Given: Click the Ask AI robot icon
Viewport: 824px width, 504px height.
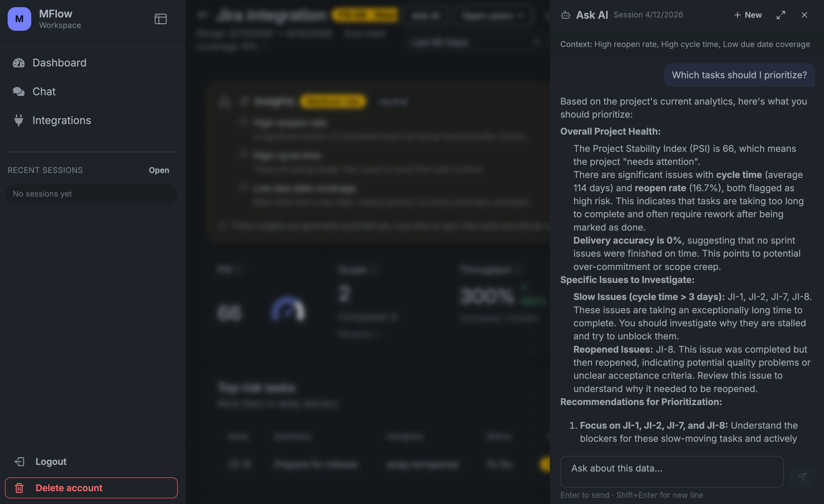Looking at the screenshot, I should [x=566, y=15].
